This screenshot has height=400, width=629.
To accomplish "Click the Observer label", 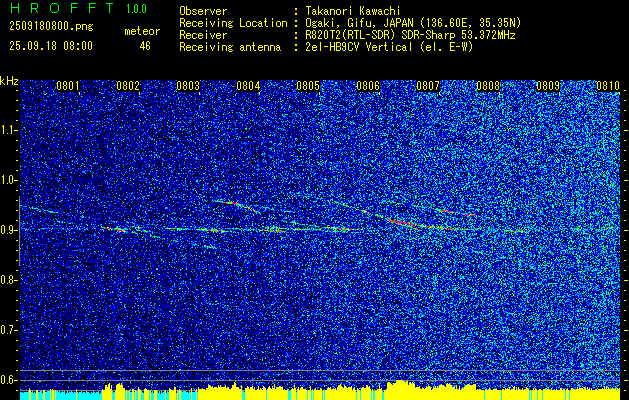I will coord(203,11).
